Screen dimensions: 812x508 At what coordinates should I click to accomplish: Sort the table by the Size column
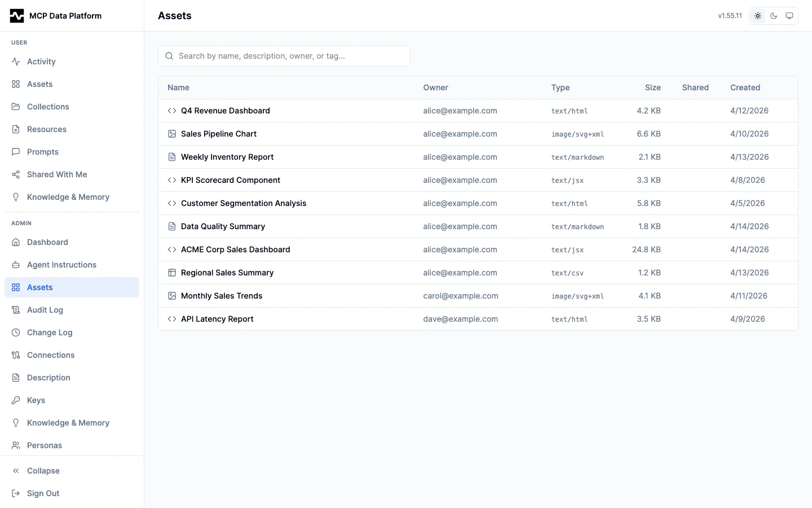click(x=652, y=87)
